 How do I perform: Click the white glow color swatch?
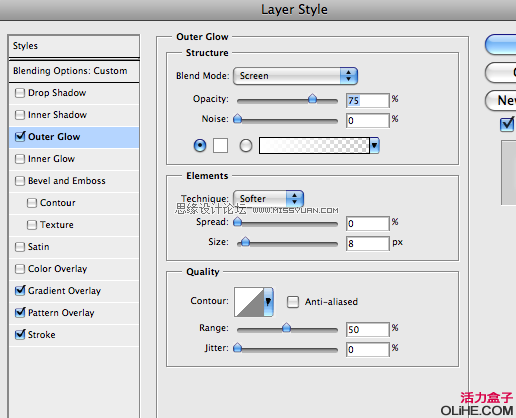pos(220,146)
